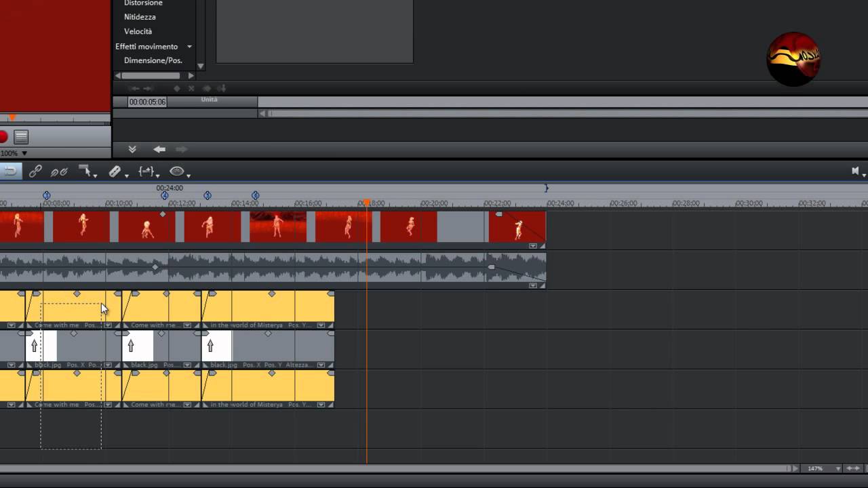The width and height of the screenshot is (868, 488).
Task: Ungroup objects with the broken-link icon
Action: coord(60,171)
